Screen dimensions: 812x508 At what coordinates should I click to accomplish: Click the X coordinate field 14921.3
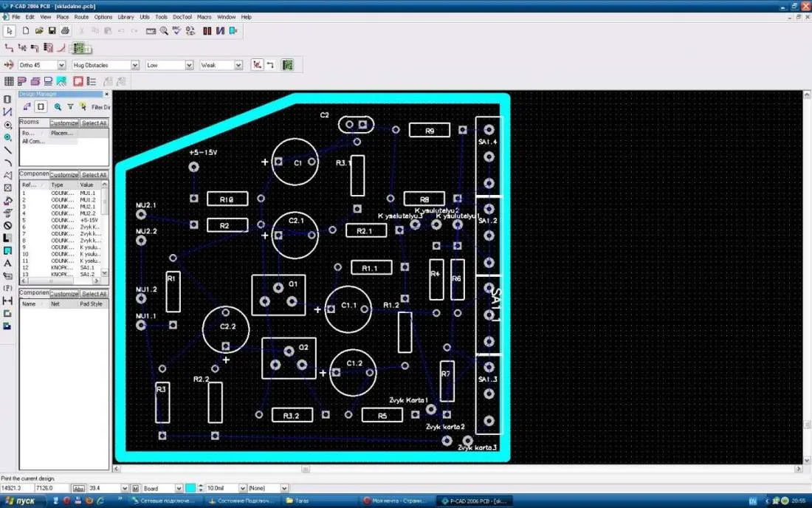(16, 488)
